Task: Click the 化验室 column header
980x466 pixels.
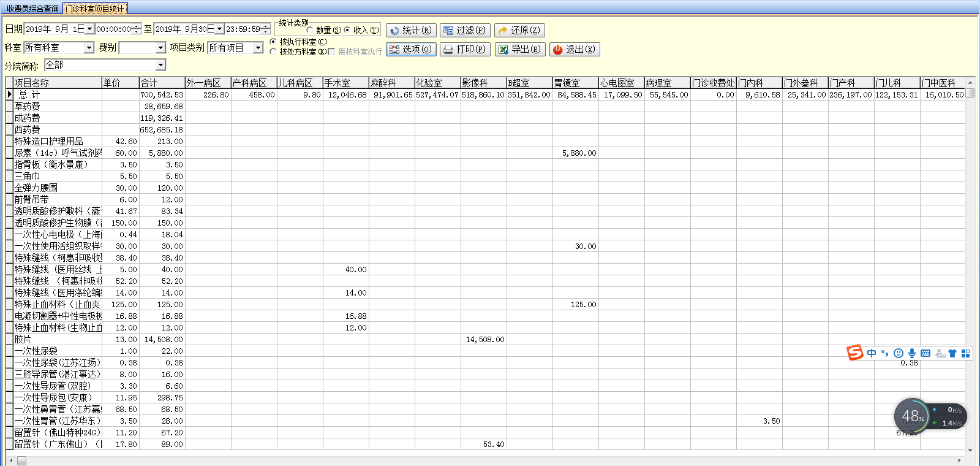Action: [x=438, y=83]
